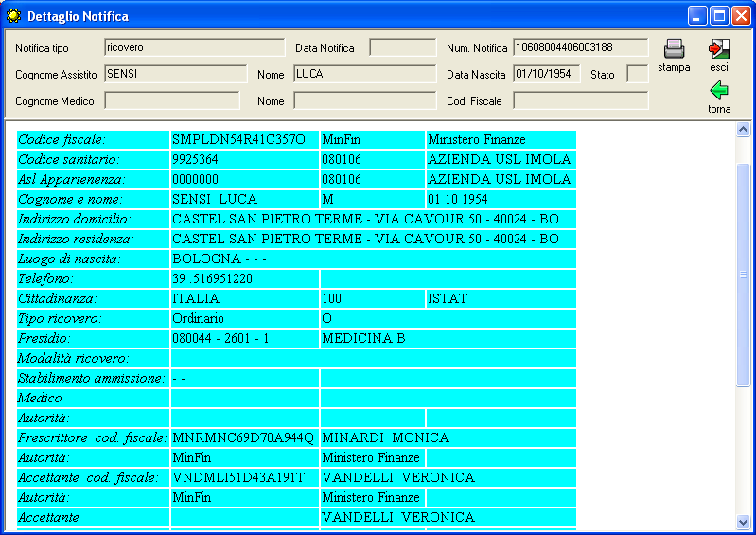Click the empty Nome field for medico
Screen dimensions: 756x535
(x=364, y=100)
